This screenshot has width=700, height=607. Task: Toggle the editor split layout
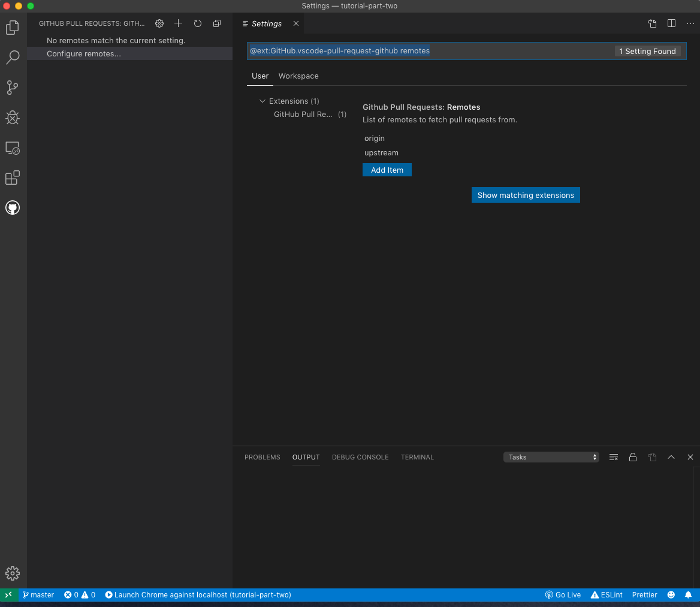point(671,23)
